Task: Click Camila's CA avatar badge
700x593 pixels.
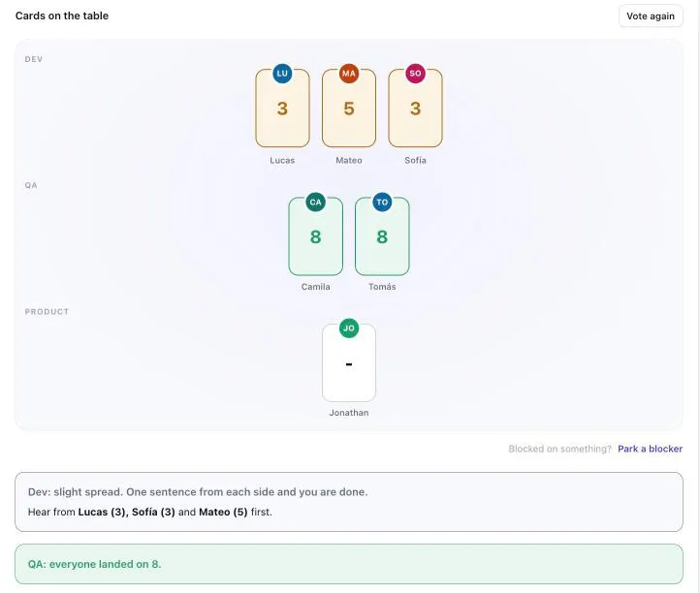Action: (x=316, y=202)
